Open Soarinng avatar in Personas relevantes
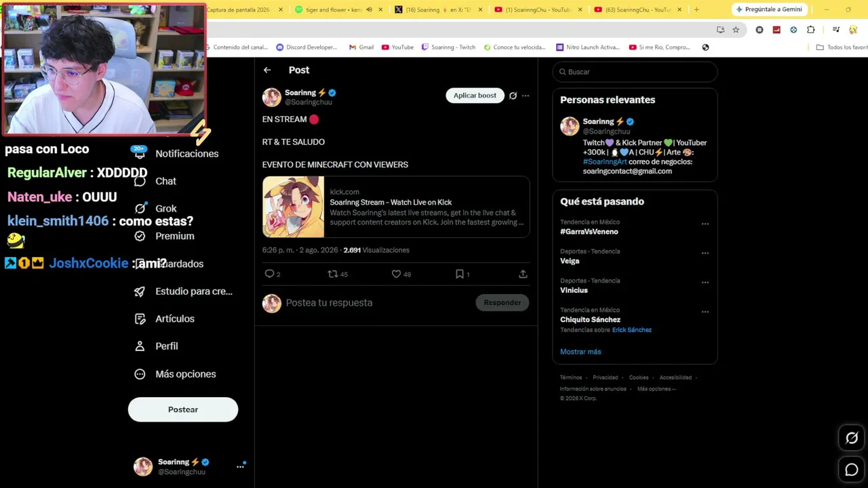The width and height of the screenshot is (868, 488). click(570, 126)
